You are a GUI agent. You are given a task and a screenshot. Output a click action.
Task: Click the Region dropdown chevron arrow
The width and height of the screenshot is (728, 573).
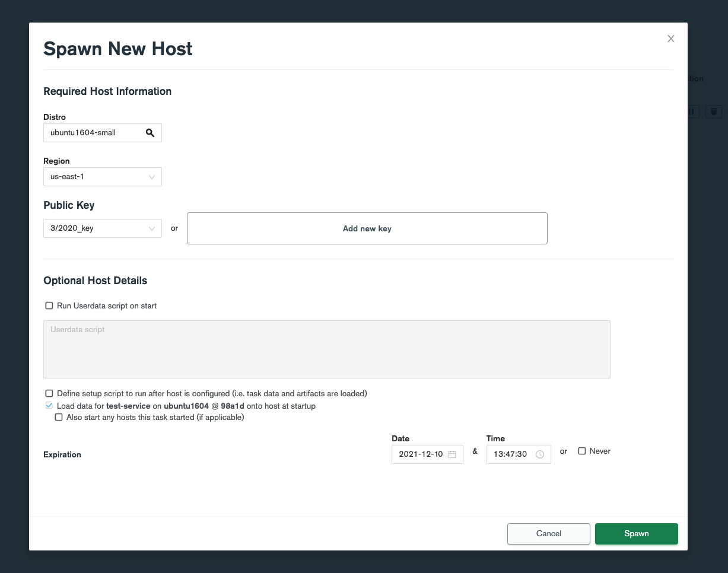pos(152,177)
